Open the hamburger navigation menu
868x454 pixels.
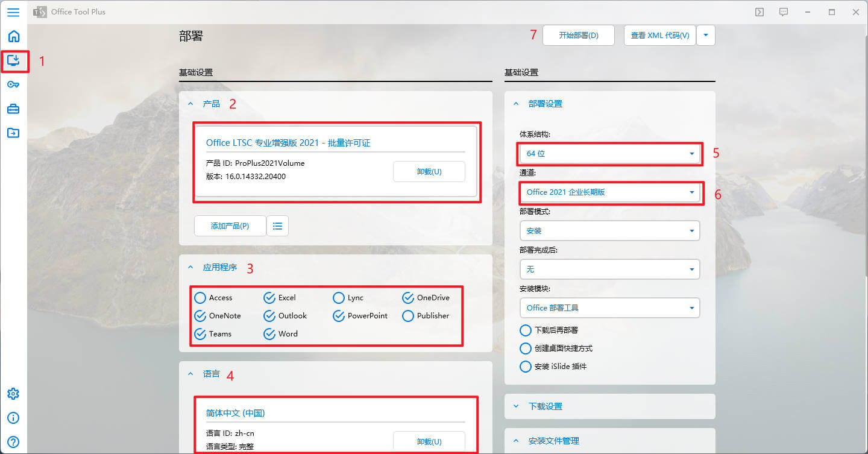[13, 12]
